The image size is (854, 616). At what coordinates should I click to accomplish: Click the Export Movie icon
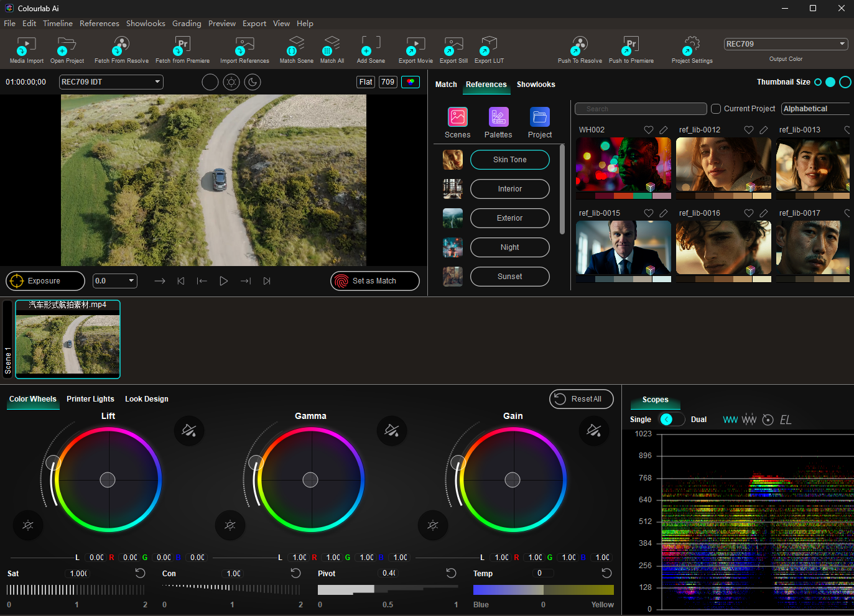pyautogui.click(x=415, y=47)
